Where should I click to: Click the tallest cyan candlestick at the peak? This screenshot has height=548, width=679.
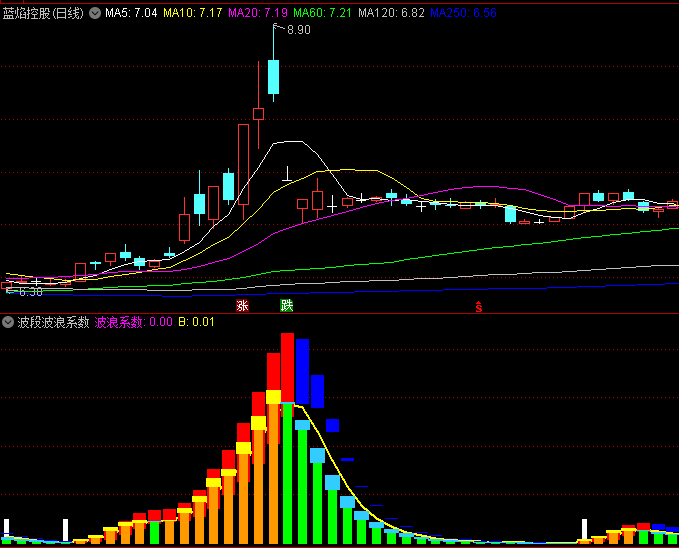pos(273,77)
